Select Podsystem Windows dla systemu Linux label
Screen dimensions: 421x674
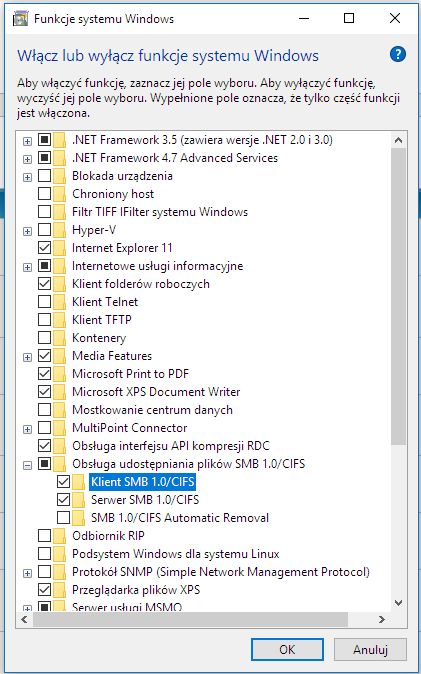(x=175, y=554)
